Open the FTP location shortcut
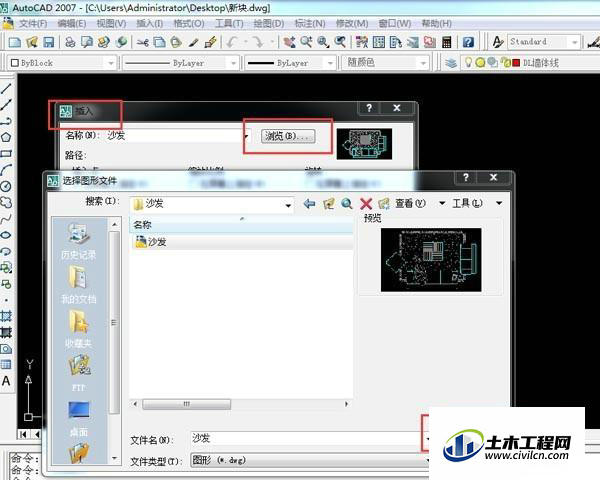The width and height of the screenshot is (600, 480). click(x=79, y=374)
